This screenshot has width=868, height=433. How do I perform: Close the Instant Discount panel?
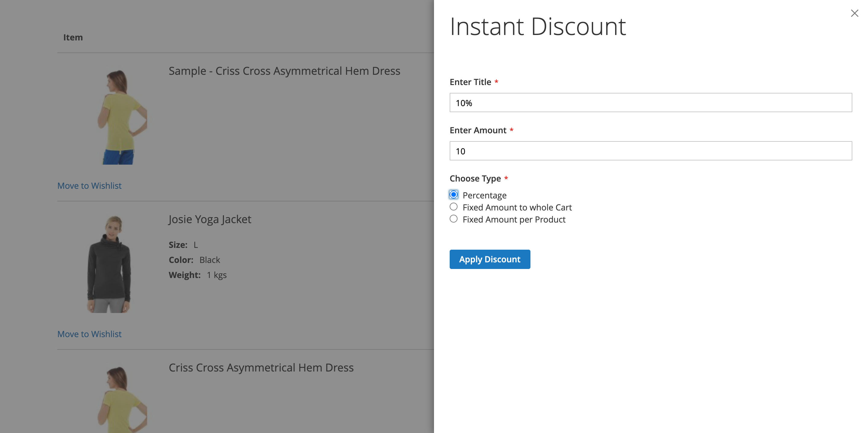click(854, 13)
